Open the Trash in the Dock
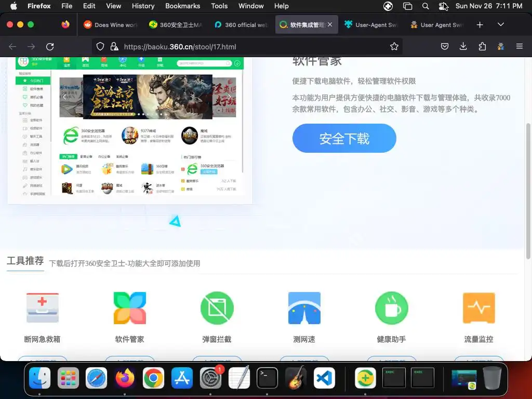 (492, 378)
